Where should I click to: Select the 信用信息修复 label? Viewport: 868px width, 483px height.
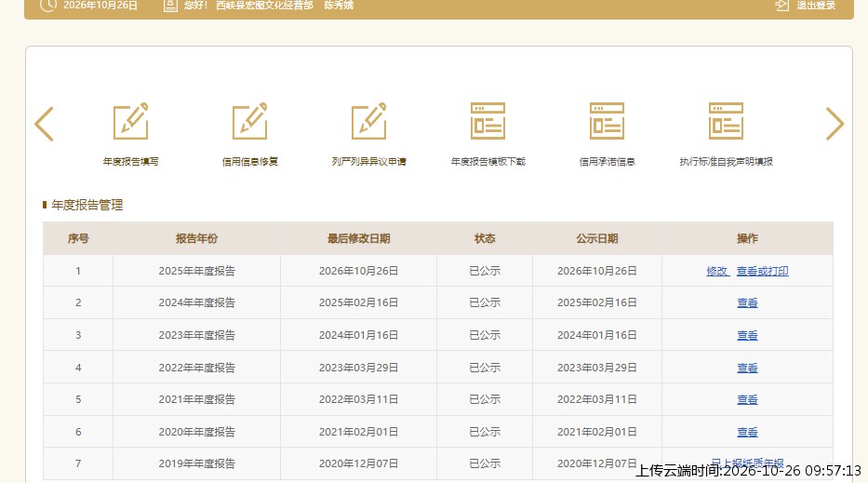click(x=249, y=162)
